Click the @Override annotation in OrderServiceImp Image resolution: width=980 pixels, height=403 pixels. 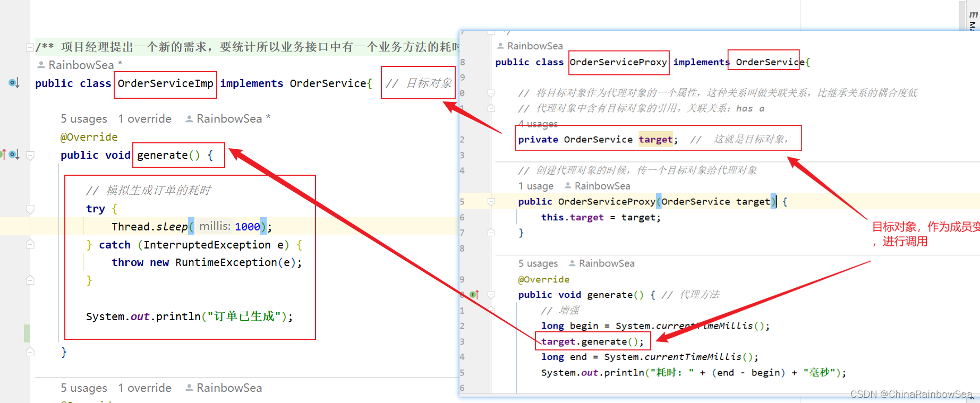click(89, 137)
